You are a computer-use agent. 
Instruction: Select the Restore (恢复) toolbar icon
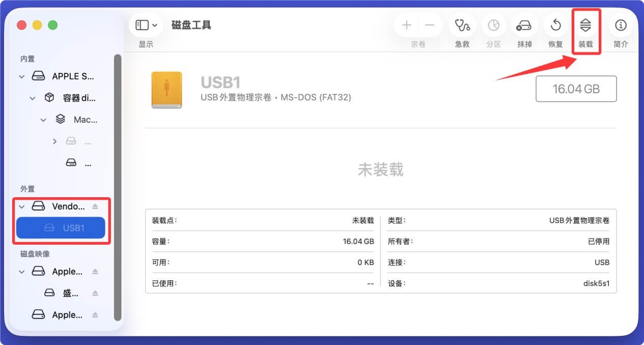tap(555, 24)
